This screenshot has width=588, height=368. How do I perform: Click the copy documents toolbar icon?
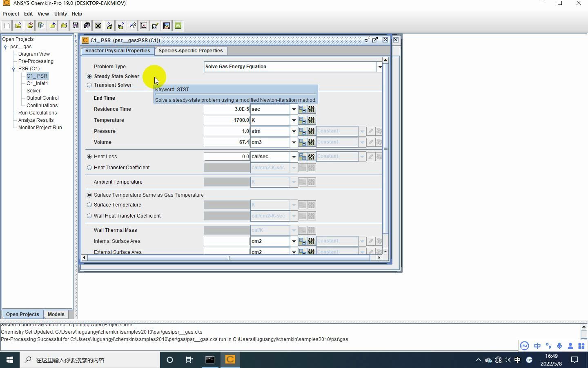pyautogui.click(x=41, y=26)
